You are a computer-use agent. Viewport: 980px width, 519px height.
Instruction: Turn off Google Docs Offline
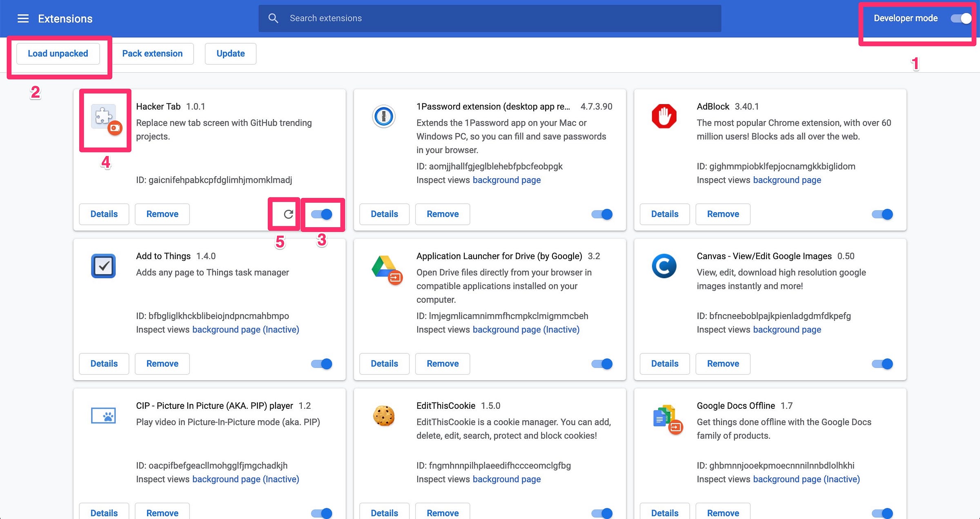(x=882, y=513)
